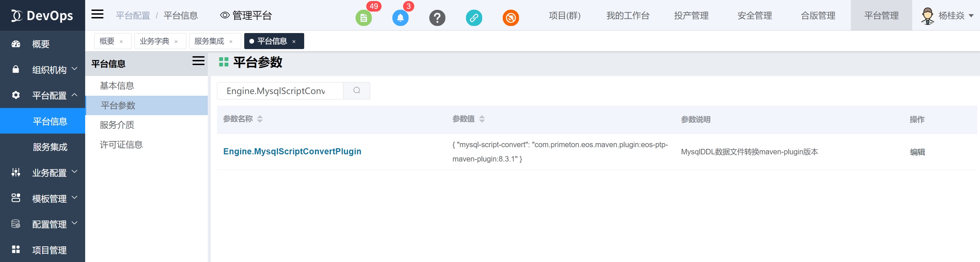The image size is (980, 262).
Task: Click the DevOps logo icon
Action: (x=17, y=16)
